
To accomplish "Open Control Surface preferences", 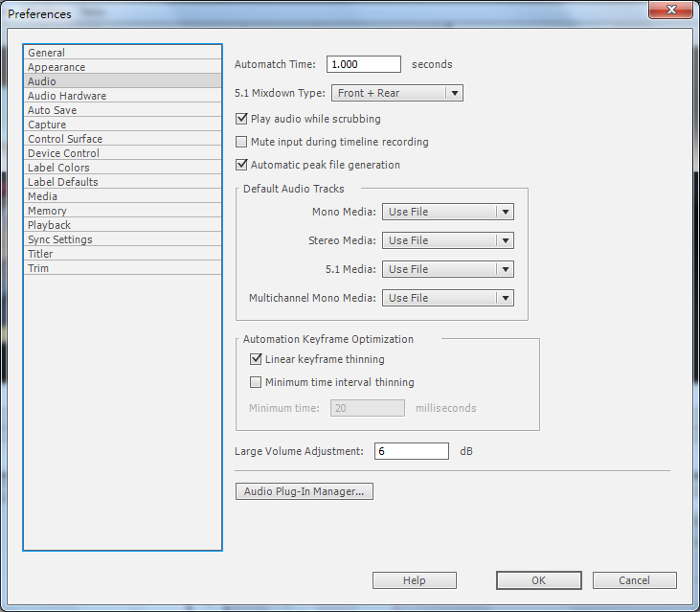I will point(123,138).
